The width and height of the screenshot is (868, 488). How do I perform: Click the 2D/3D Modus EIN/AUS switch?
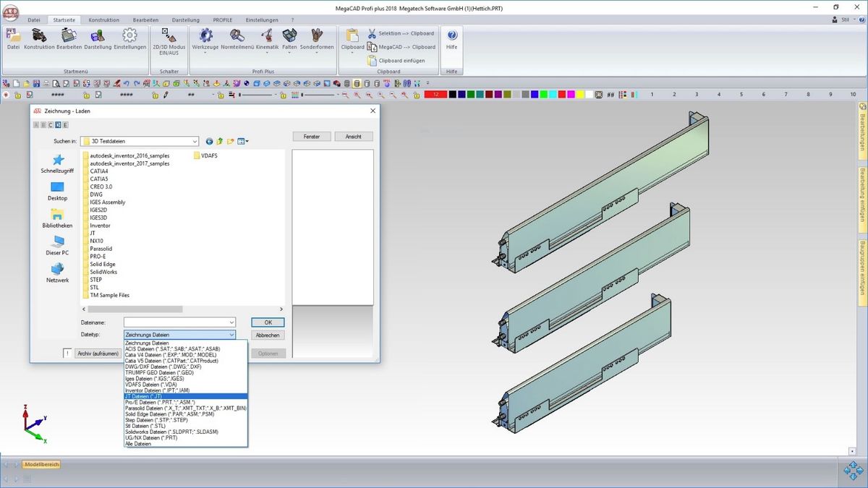[x=169, y=38]
